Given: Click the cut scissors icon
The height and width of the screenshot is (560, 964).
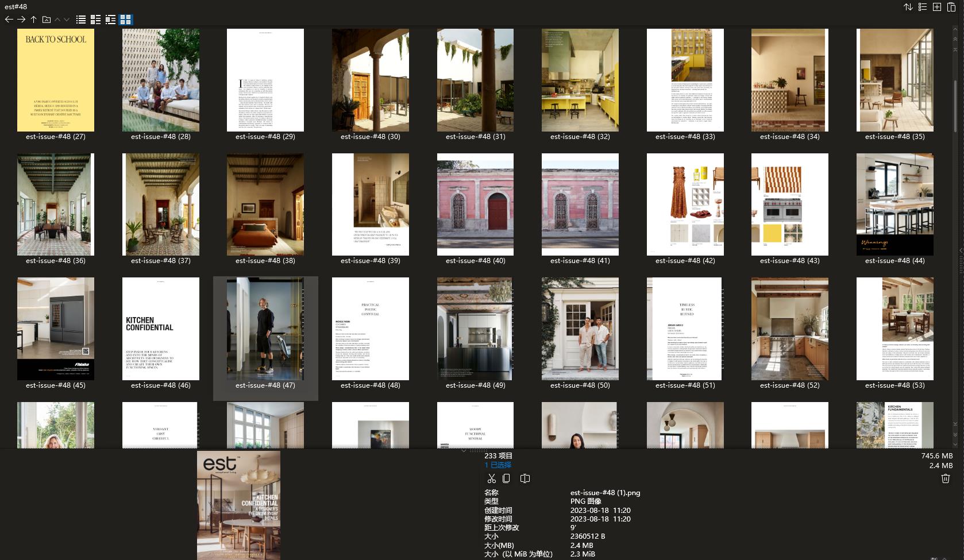Looking at the screenshot, I should [491, 478].
